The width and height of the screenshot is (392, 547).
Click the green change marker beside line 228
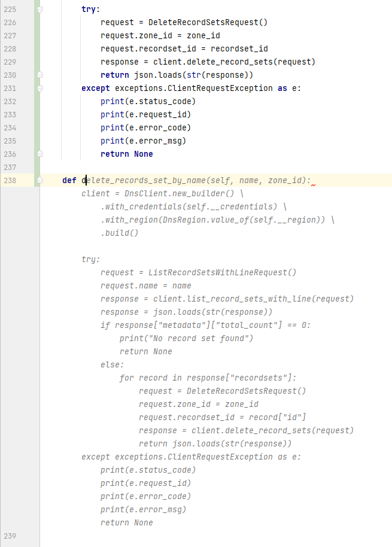pyautogui.click(x=37, y=49)
